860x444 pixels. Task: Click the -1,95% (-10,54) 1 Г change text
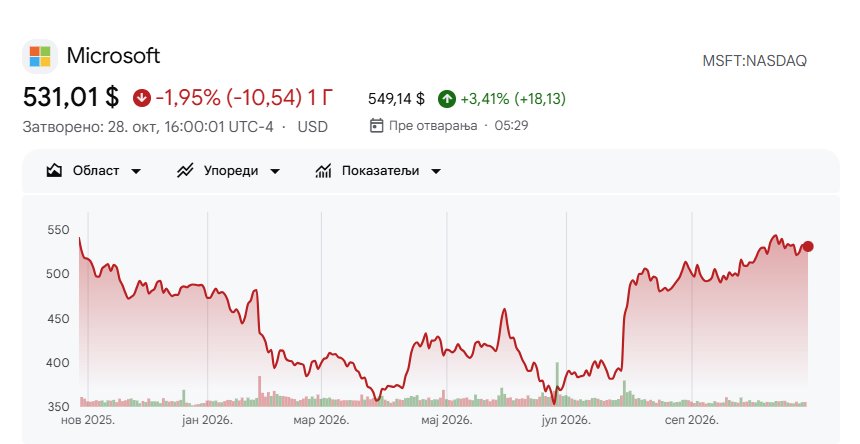point(245,98)
